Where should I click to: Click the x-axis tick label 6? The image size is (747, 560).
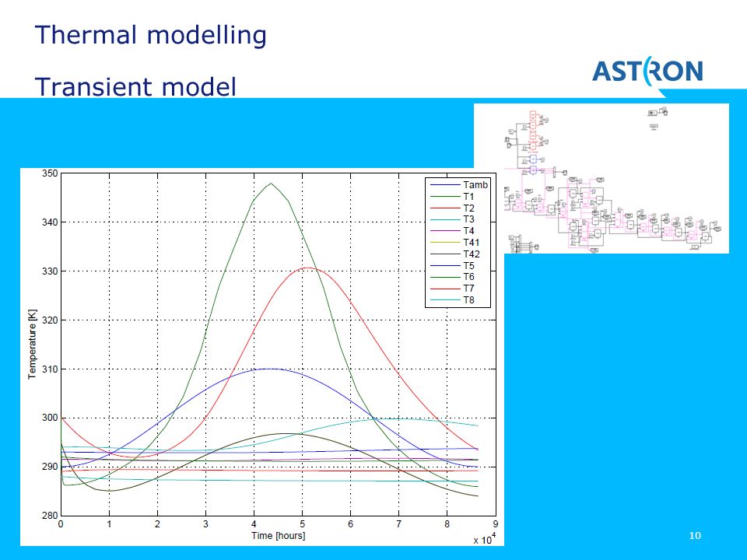click(x=351, y=524)
